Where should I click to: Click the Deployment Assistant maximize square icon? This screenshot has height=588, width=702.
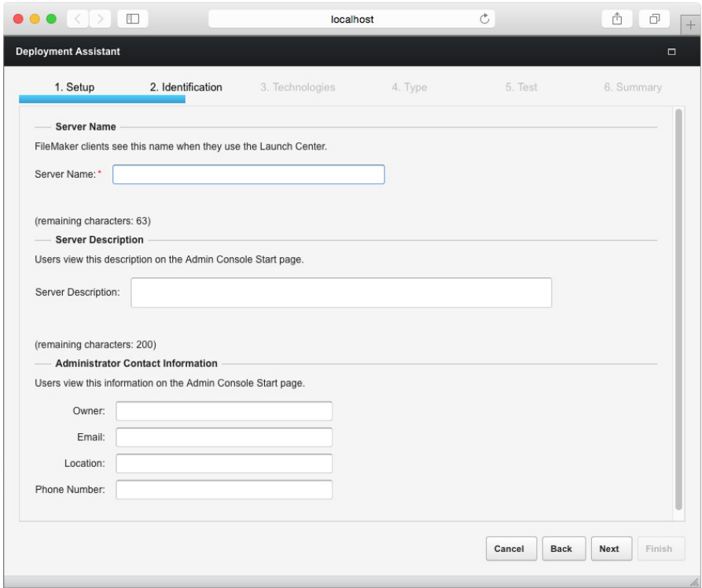point(671,52)
